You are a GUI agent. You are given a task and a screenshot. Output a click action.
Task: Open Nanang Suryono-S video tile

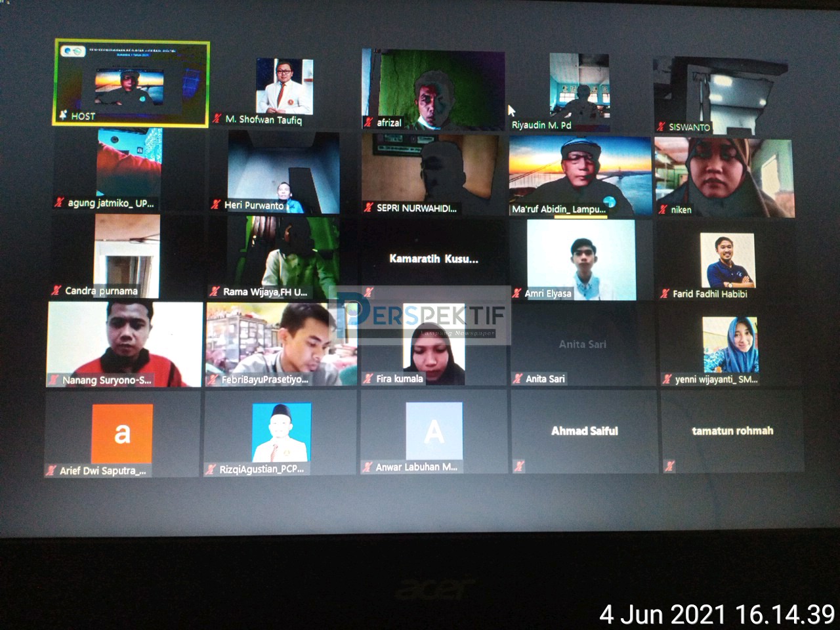tap(125, 345)
